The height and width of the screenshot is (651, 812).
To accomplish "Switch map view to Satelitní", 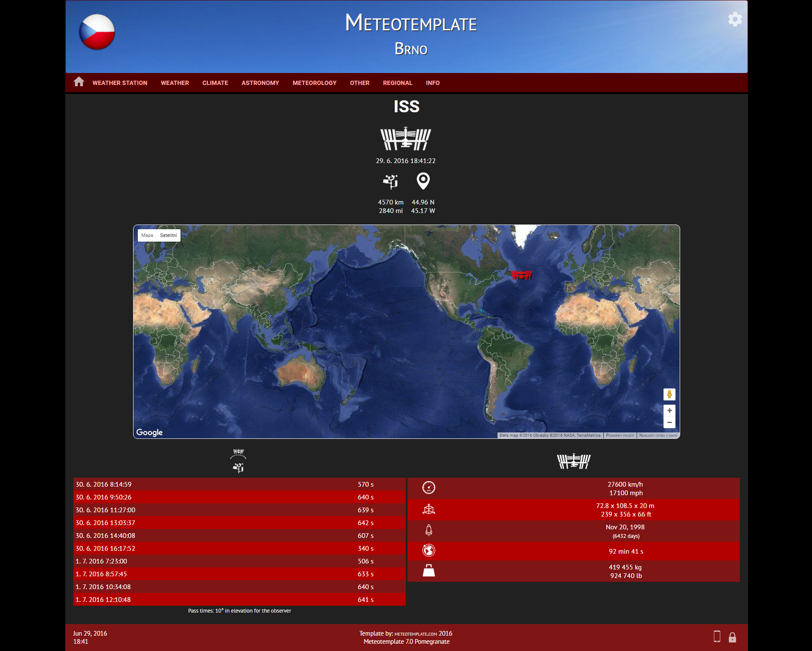I will click(169, 235).
